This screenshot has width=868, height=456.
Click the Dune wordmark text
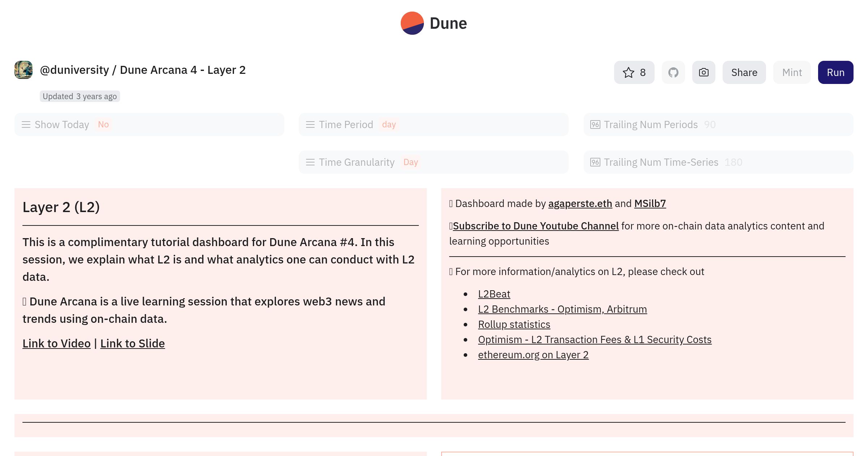448,24
